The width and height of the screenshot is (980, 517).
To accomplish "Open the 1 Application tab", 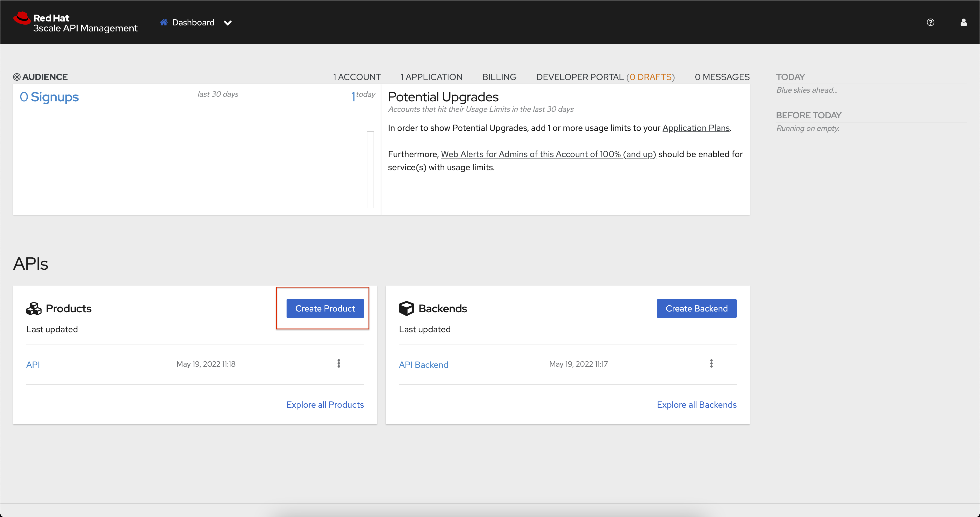I will coord(431,77).
